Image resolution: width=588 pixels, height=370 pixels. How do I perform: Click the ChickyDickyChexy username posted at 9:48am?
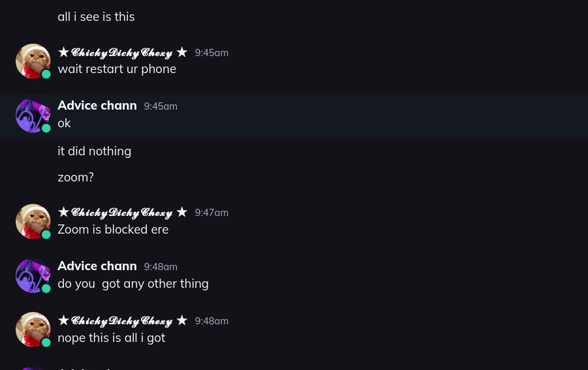pyautogui.click(x=122, y=320)
